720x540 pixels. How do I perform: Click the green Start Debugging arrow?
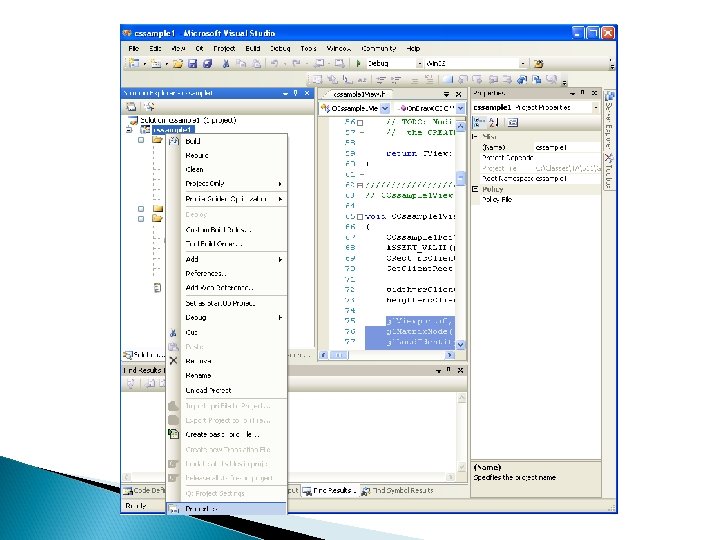tap(358, 63)
